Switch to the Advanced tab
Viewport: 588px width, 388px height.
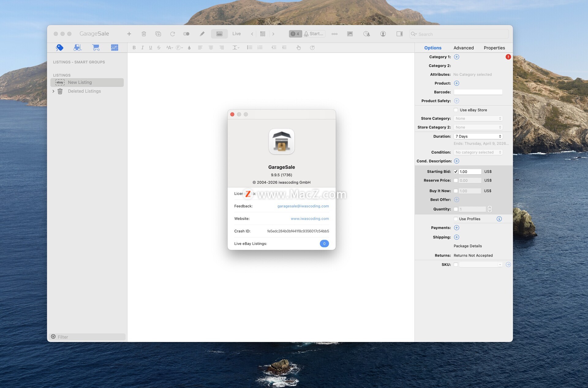coord(463,48)
